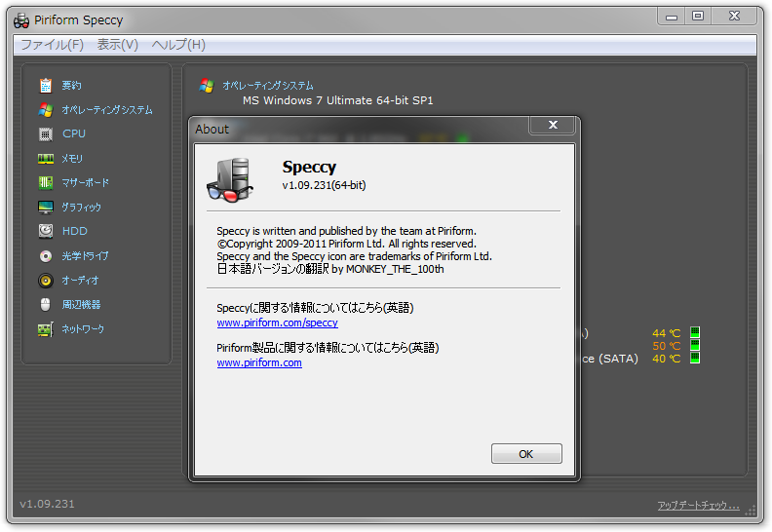Click the Piriform Speccy title bar icon

click(x=21, y=20)
